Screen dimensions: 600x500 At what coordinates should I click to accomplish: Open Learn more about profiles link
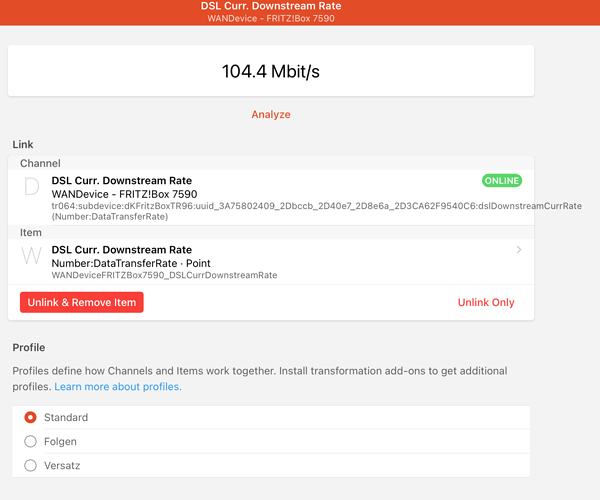tap(118, 386)
